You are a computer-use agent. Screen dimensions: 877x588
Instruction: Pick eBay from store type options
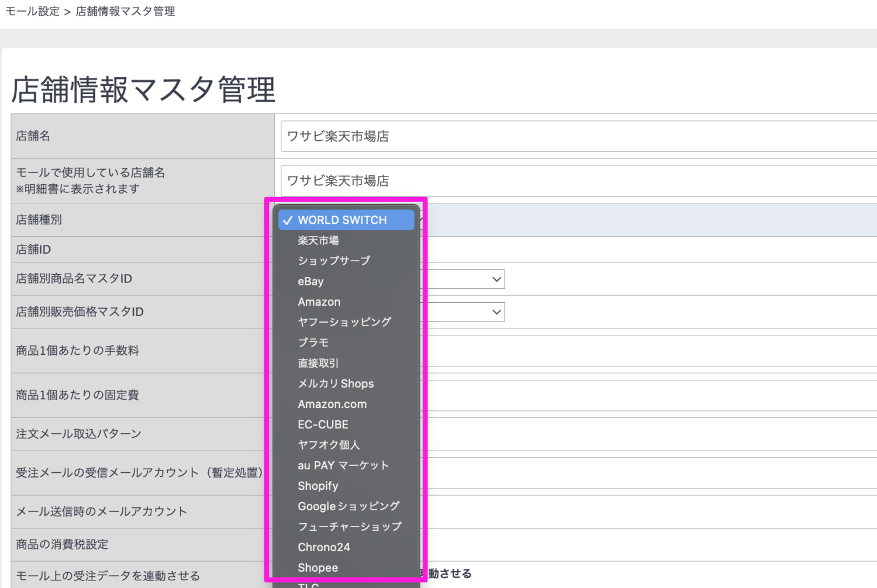346,281
